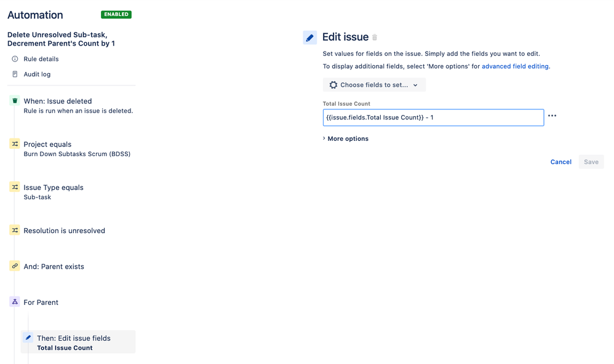Screen dimensions: 614x364
Task: Click the Save button
Action: [591, 162]
